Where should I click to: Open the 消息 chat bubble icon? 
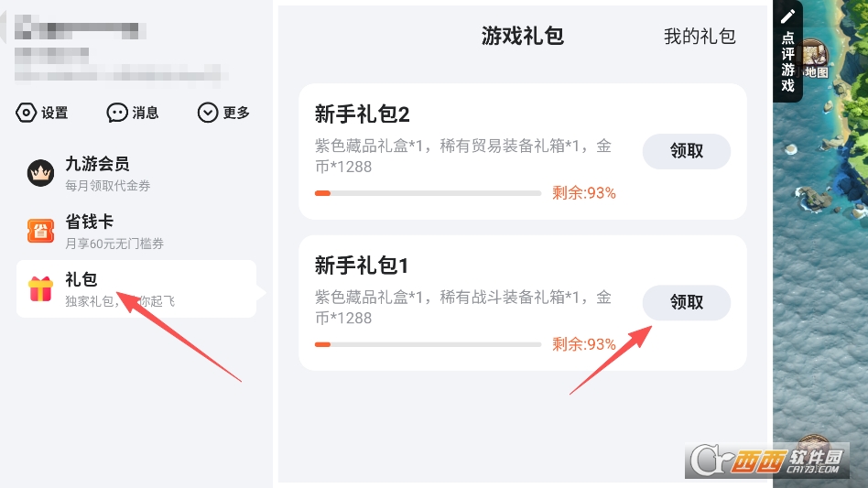click(x=117, y=113)
